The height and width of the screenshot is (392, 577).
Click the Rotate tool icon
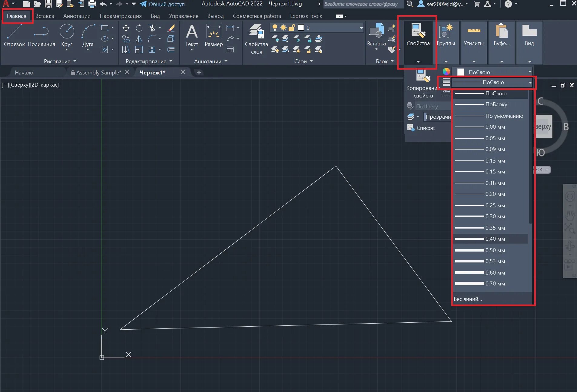pos(139,28)
